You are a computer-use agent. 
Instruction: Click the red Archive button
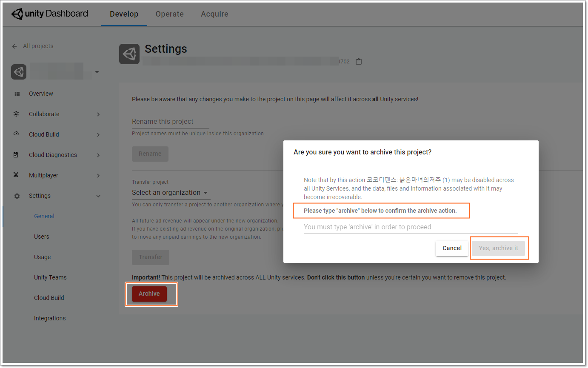click(x=149, y=294)
